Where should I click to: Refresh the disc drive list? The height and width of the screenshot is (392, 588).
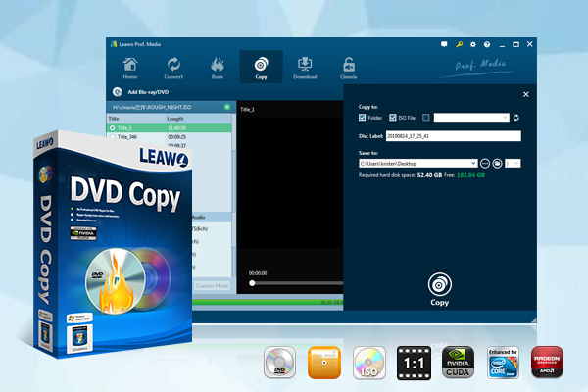coord(516,118)
